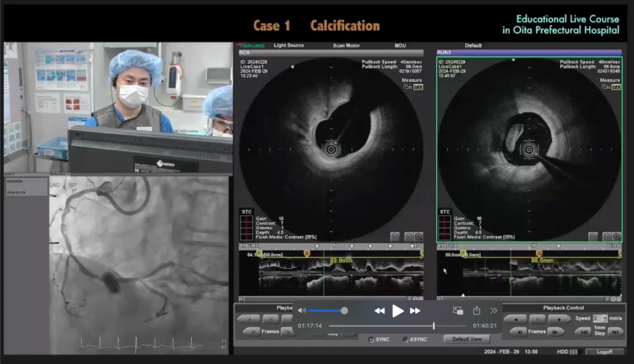
Task: Click the elapsed time 01:17:14
Action: tap(310, 325)
